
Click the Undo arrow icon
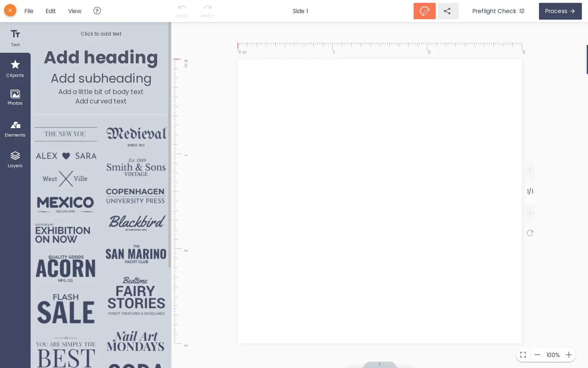(x=182, y=7)
